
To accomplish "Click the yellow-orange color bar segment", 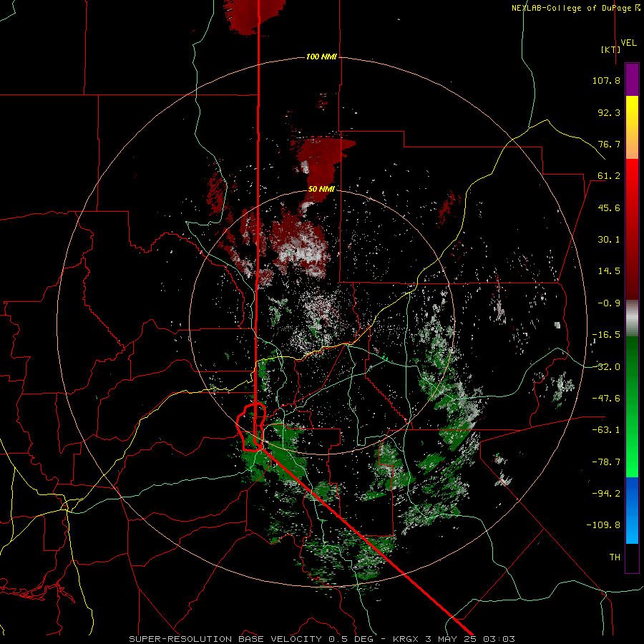I will click(632, 127).
